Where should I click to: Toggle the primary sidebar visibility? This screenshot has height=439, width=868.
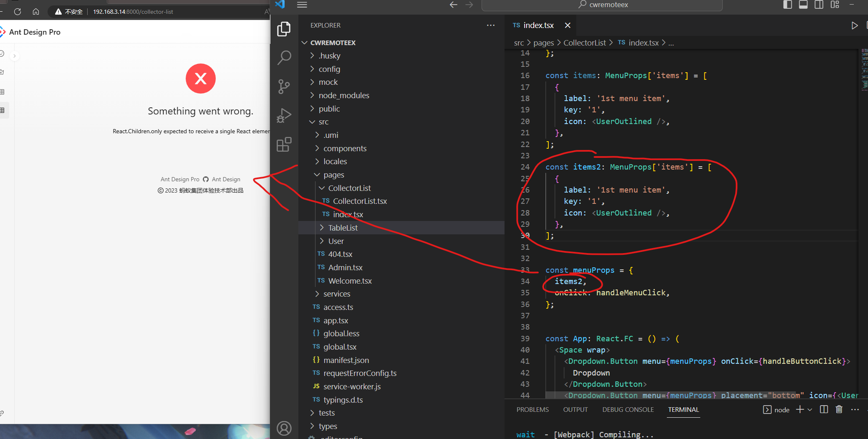click(787, 5)
